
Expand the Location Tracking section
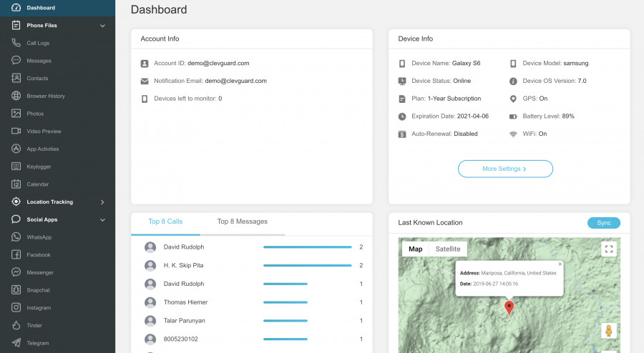(x=102, y=202)
